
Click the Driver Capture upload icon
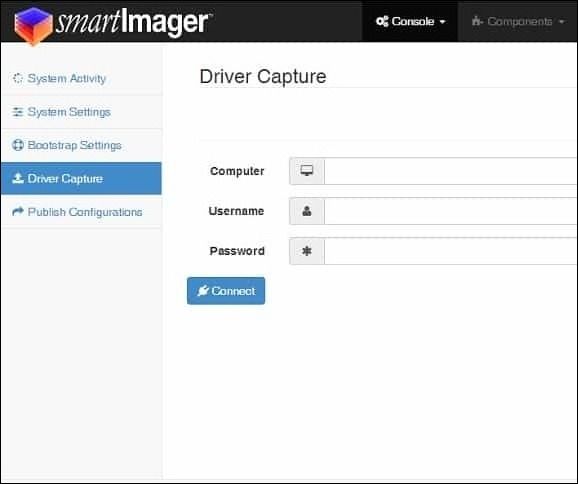(18, 178)
